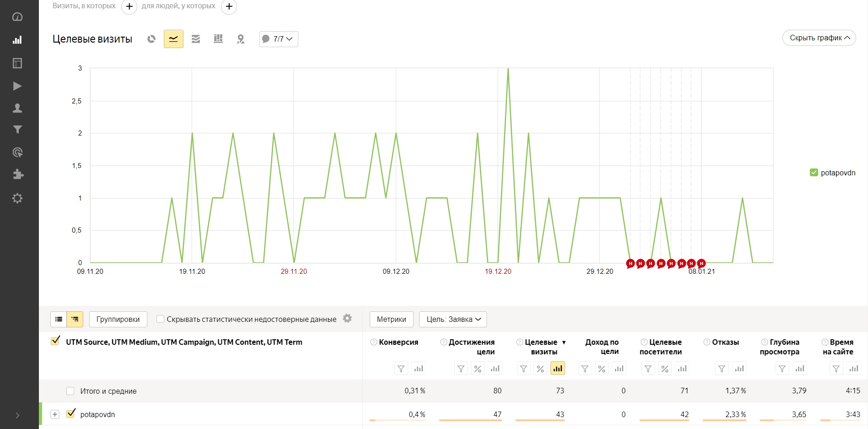This screenshot has height=429, width=868.
Task: Uncheck the potapovdn row checkbox
Action: pos(70,414)
